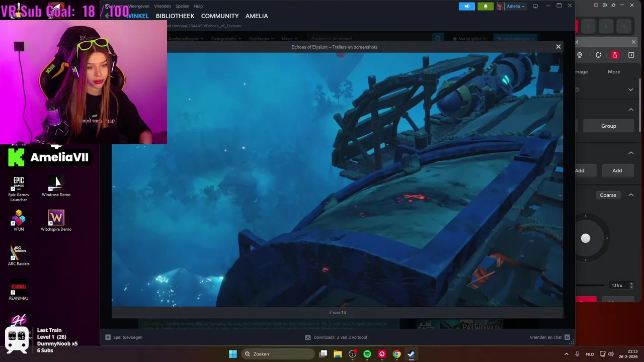Click the joystick control knob
This screenshot has width=644, height=362.
pyautogui.click(x=586, y=238)
